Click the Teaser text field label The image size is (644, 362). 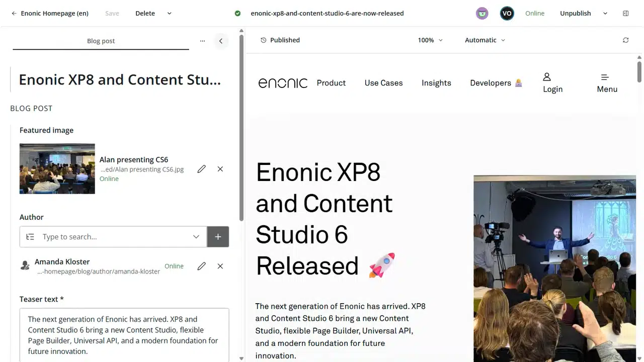pyautogui.click(x=42, y=299)
